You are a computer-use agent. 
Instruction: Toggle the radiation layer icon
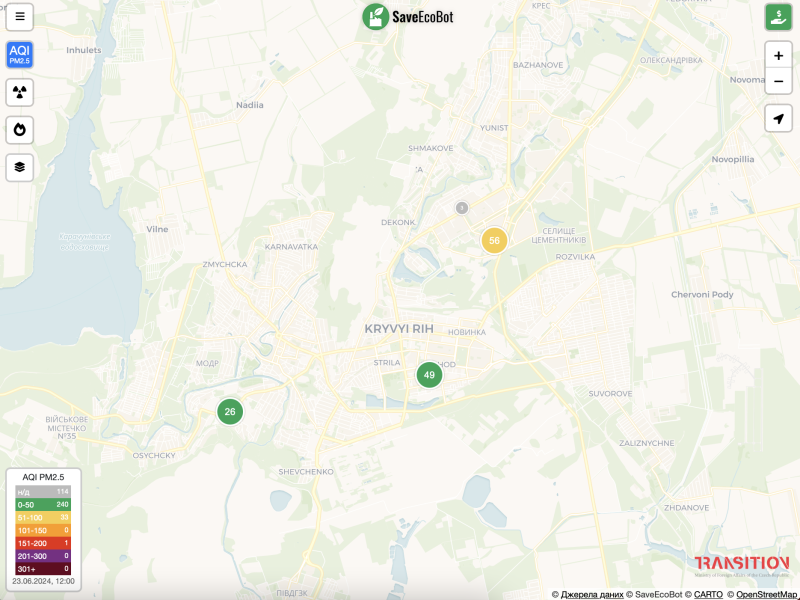coord(19,92)
